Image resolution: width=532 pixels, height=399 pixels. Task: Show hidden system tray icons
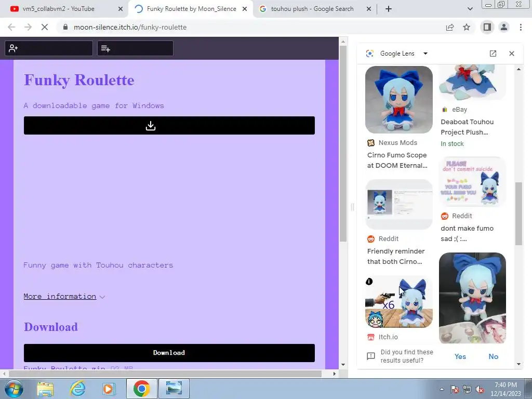tap(442, 389)
